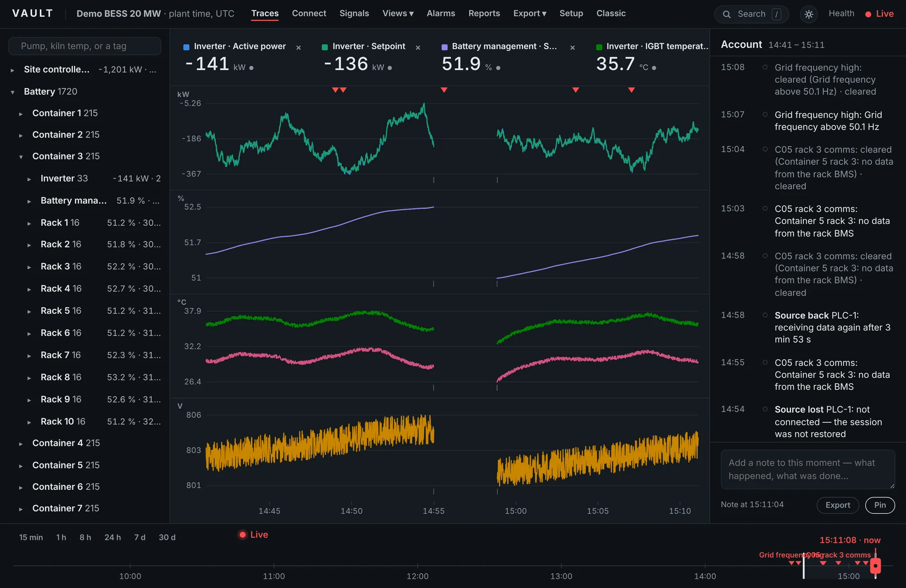Screen dimensions: 906x588
Task: Open the 'Source lost PLC-1' event at 14:54
Action: [x=808, y=421]
